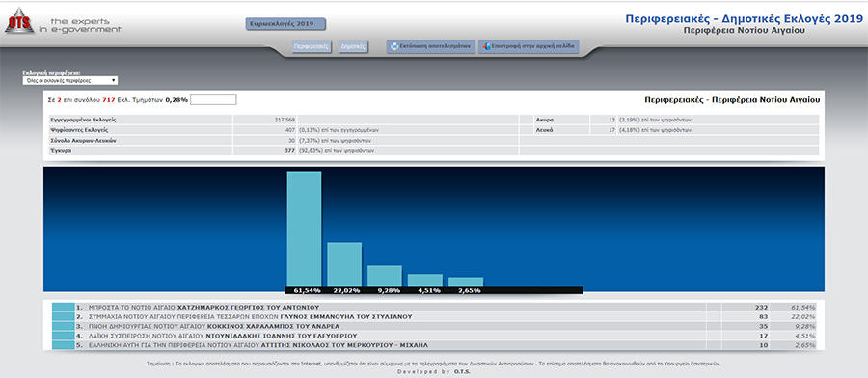This screenshot has height=378, width=868.
Task: Click the 9,28% chart bar
Action: [x=385, y=276]
